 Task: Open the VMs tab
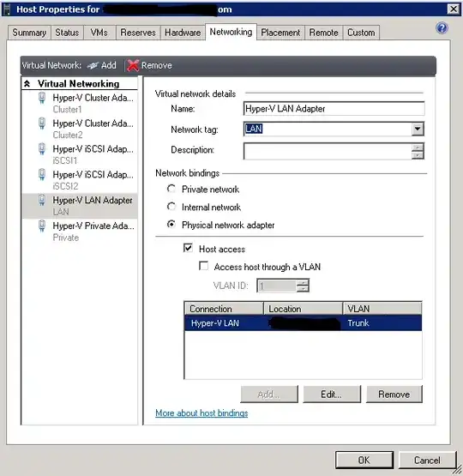[99, 33]
